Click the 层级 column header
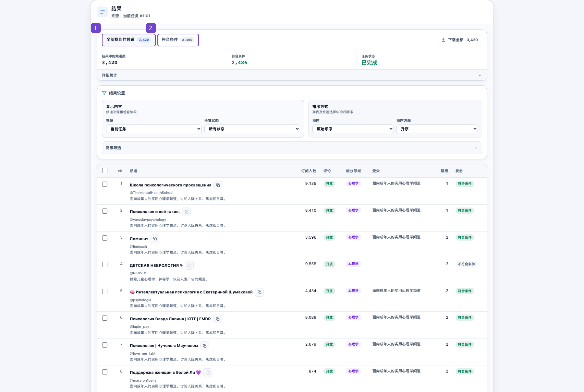The width and height of the screenshot is (584, 392). pyautogui.click(x=444, y=171)
